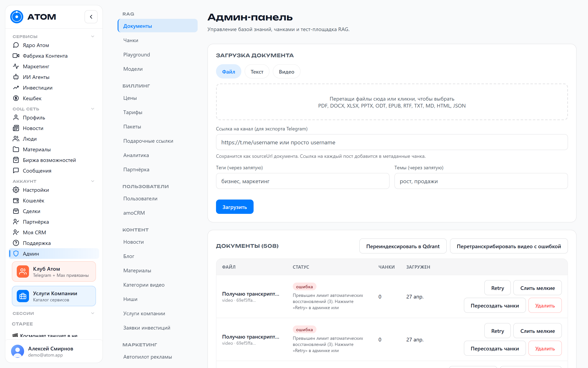Click Retry in first document row
The image size is (588, 368).
(x=497, y=288)
